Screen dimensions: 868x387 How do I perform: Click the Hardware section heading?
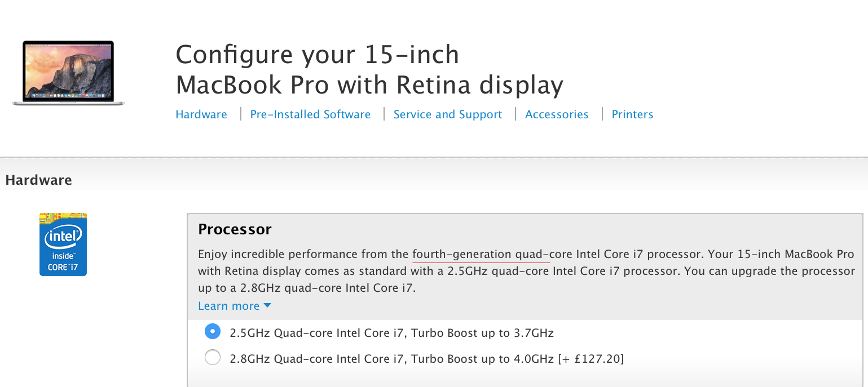pyautogui.click(x=38, y=180)
